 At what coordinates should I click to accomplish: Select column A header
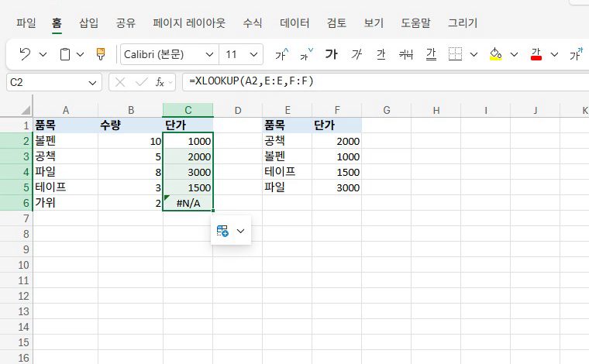point(66,110)
